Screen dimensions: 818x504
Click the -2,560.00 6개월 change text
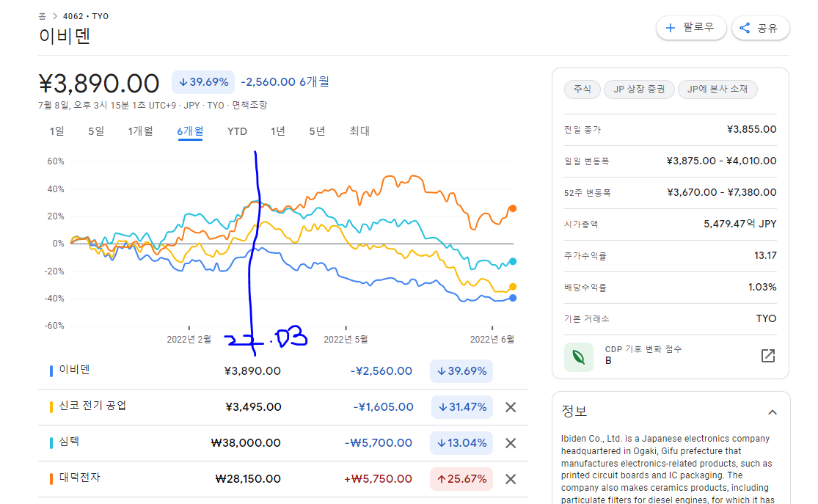coord(285,82)
